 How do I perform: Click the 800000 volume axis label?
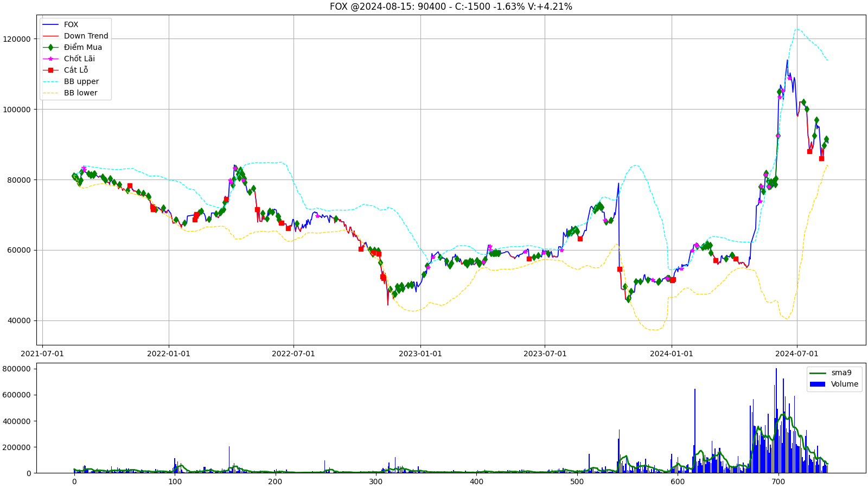coord(17,369)
